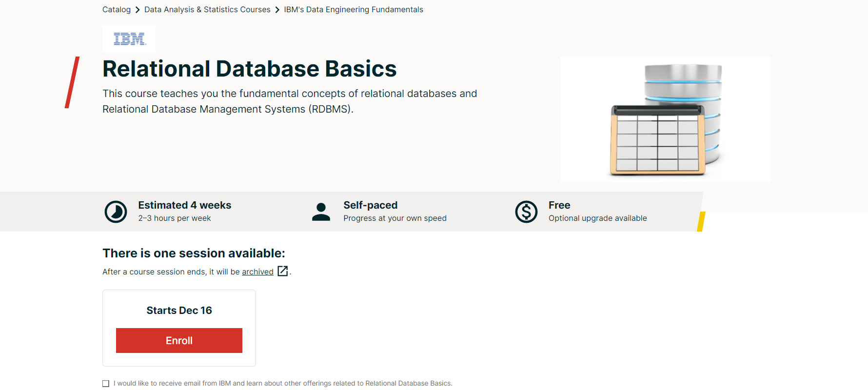This screenshot has width=868, height=390.
Task: Click the Relational Database Basics heading
Action: click(250, 69)
